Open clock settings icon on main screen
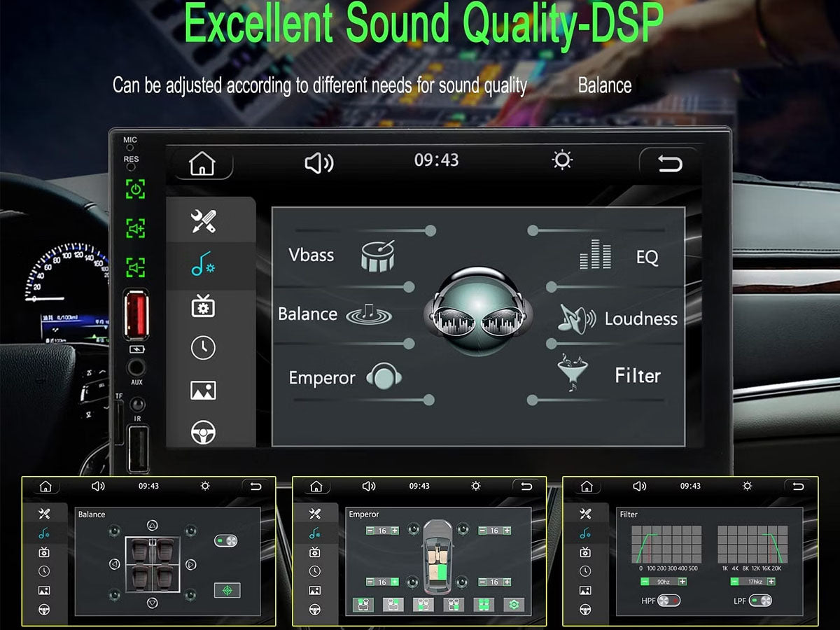 [x=203, y=348]
